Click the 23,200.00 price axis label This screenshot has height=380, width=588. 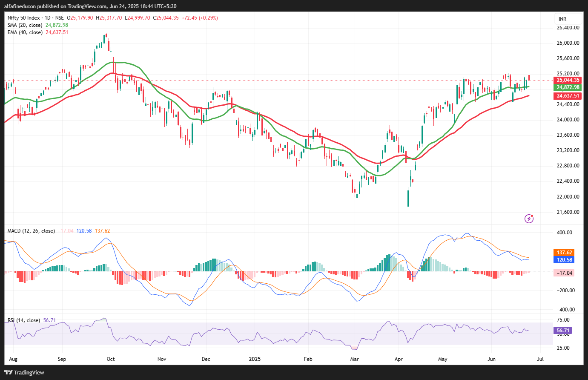click(568, 150)
